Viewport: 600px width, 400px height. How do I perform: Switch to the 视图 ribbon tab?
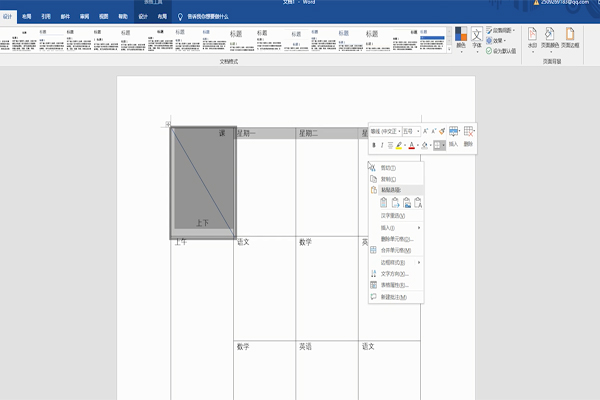[104, 16]
